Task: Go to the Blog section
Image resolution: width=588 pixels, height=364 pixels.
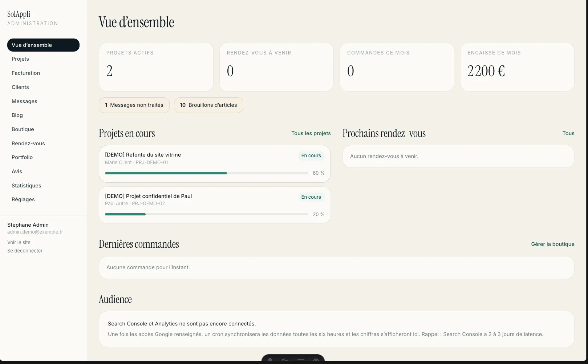Action: (43, 115)
